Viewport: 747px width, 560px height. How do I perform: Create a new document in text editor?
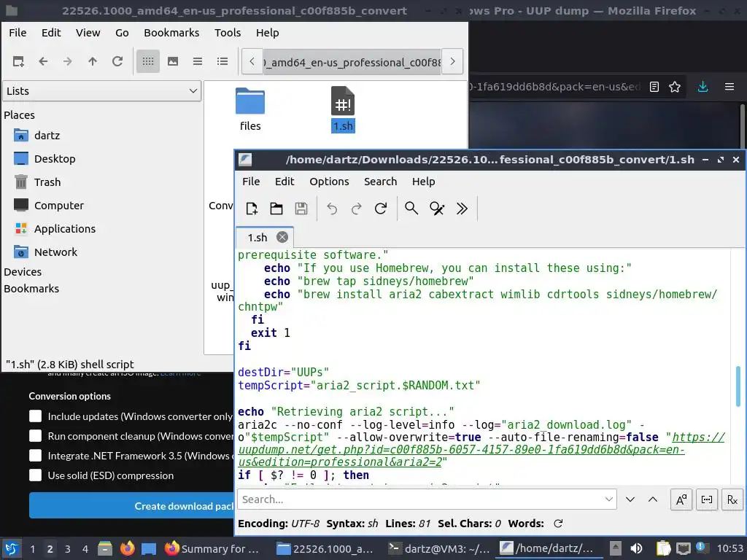pyautogui.click(x=252, y=209)
